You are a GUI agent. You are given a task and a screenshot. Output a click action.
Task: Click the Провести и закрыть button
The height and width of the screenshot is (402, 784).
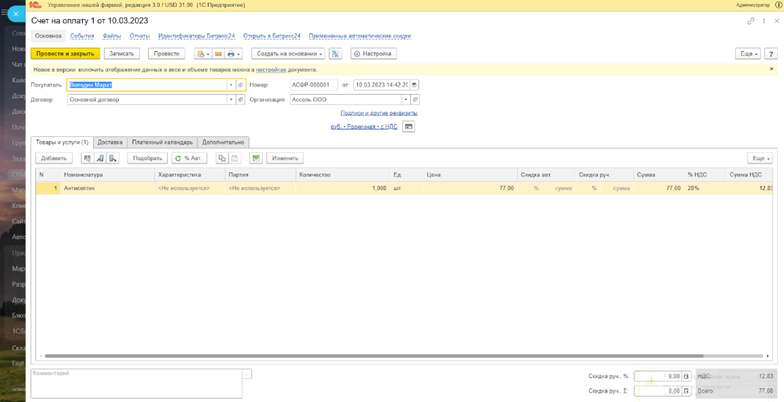coord(65,53)
